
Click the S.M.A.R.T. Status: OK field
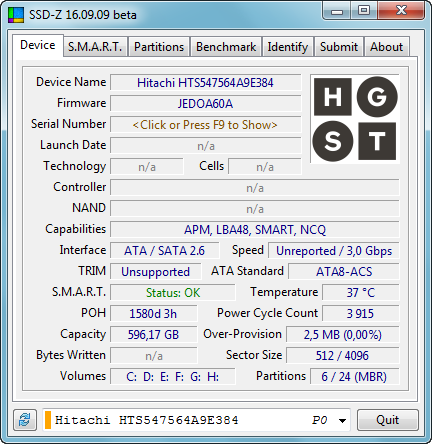click(x=173, y=293)
